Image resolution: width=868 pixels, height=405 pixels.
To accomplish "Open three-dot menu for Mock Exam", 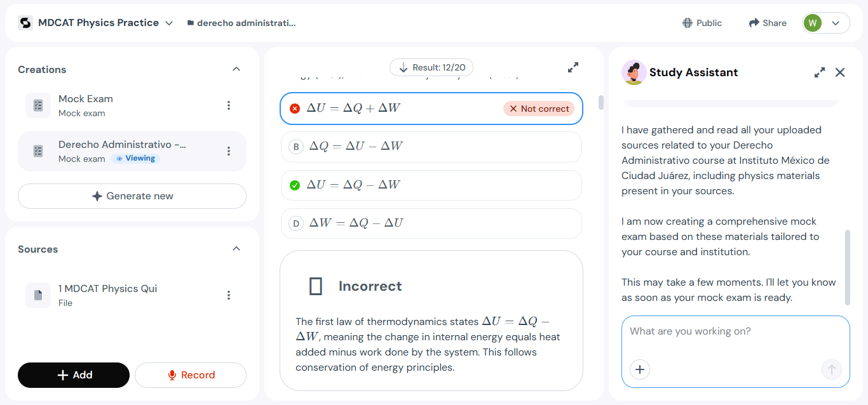I will (x=229, y=105).
